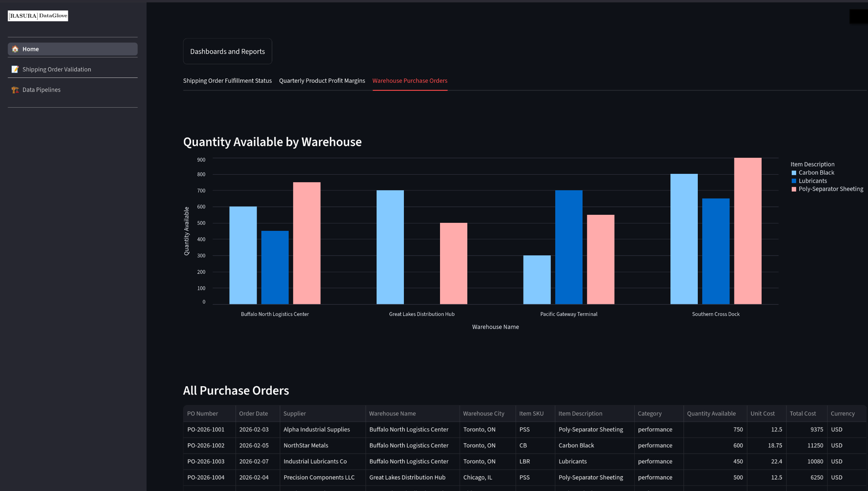Click the Lubricants legend label
This screenshot has height=491, width=868.
tap(813, 181)
